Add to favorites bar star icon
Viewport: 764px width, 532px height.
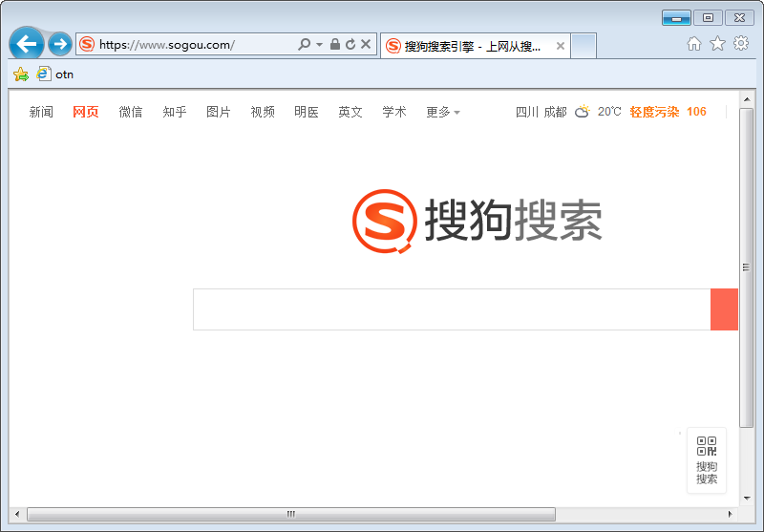(x=21, y=74)
